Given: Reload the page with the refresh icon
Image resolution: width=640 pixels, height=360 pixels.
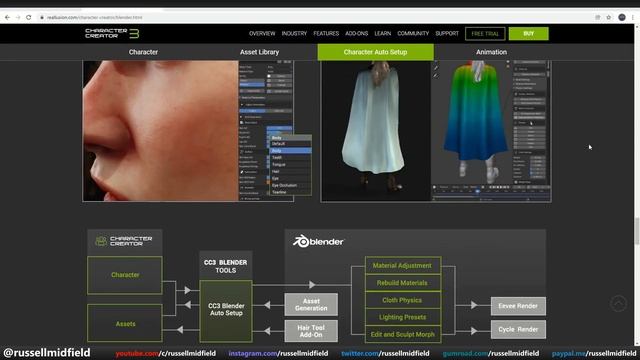Looking at the screenshot, I should pyautogui.click(x=29, y=18).
